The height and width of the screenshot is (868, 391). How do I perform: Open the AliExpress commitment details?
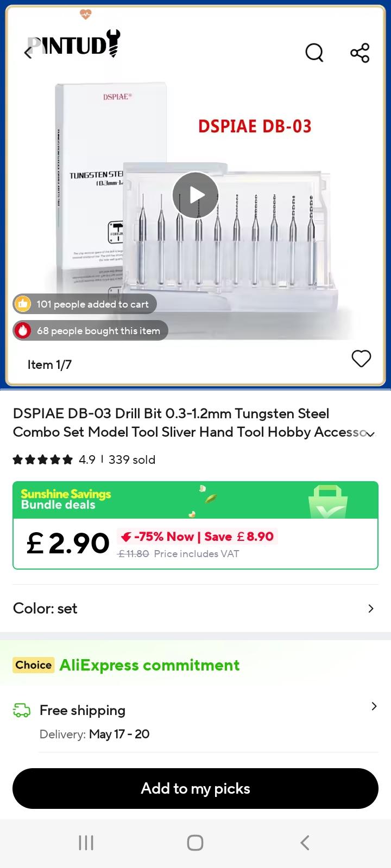tap(149, 665)
